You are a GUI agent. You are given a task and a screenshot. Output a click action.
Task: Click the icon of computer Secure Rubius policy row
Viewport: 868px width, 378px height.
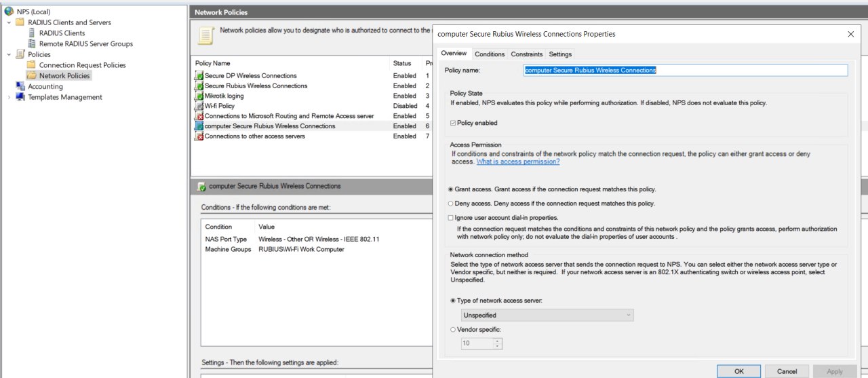tap(199, 126)
